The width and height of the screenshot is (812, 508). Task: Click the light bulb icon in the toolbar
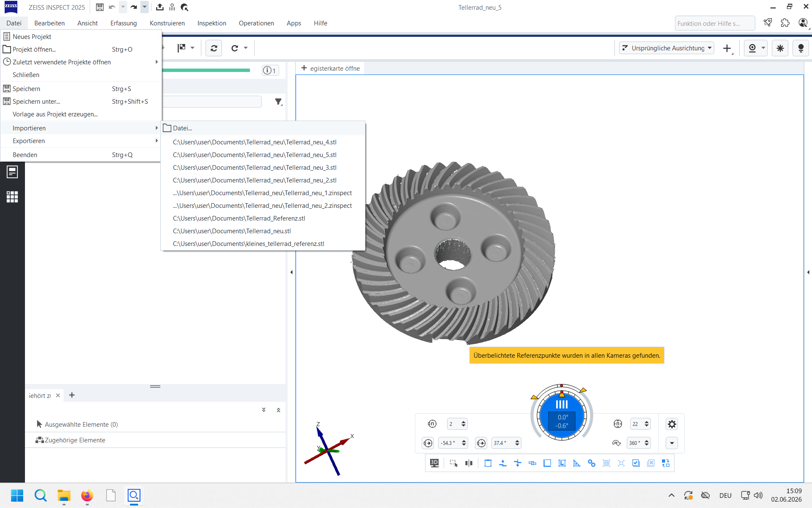pyautogui.click(x=801, y=48)
